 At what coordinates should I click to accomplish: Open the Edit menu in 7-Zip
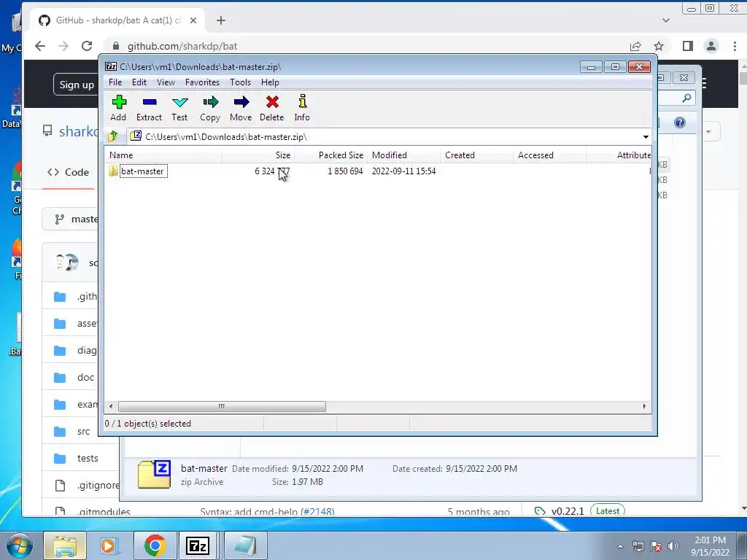click(x=139, y=82)
